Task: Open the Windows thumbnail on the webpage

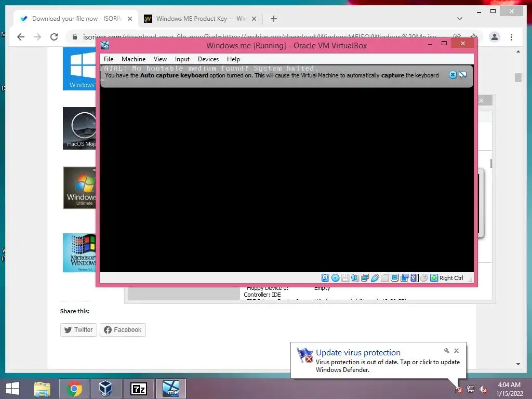Action: [x=79, y=69]
